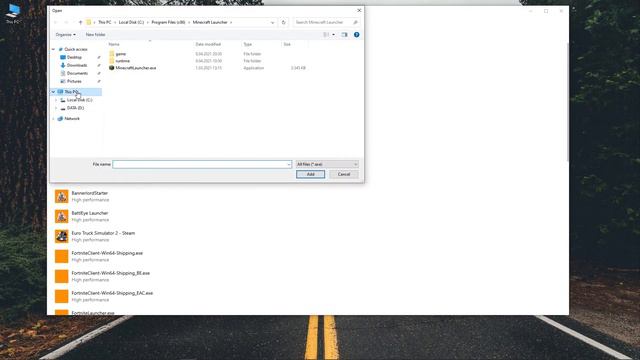Select Pictures in Quick access
Viewport: 640px width, 360px height.
74,82
